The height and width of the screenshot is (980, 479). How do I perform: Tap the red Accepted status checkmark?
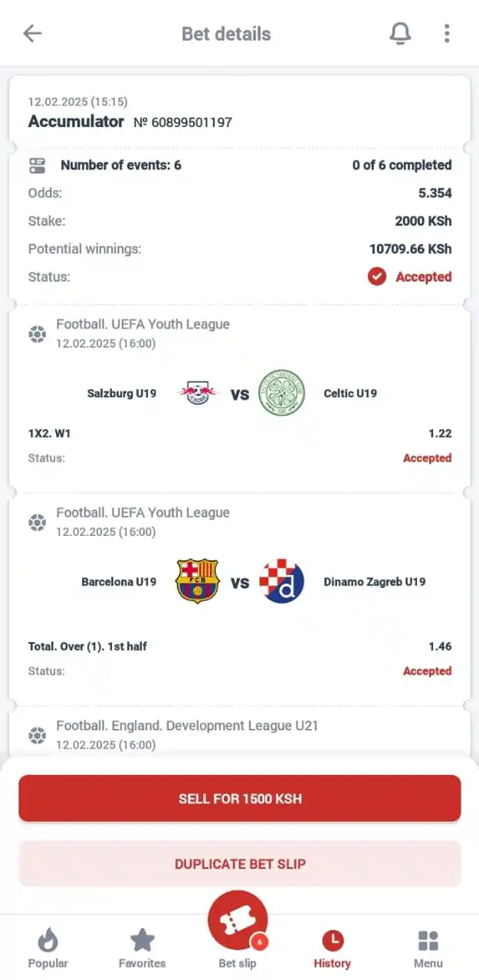[377, 276]
